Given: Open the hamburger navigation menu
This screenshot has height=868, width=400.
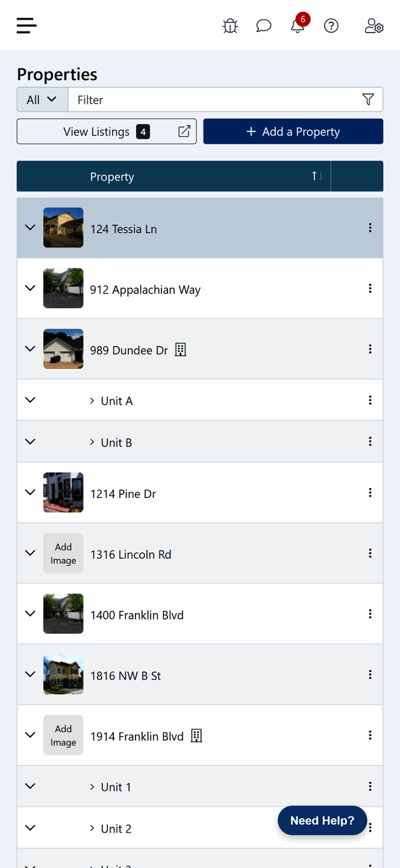Looking at the screenshot, I should pyautogui.click(x=27, y=25).
